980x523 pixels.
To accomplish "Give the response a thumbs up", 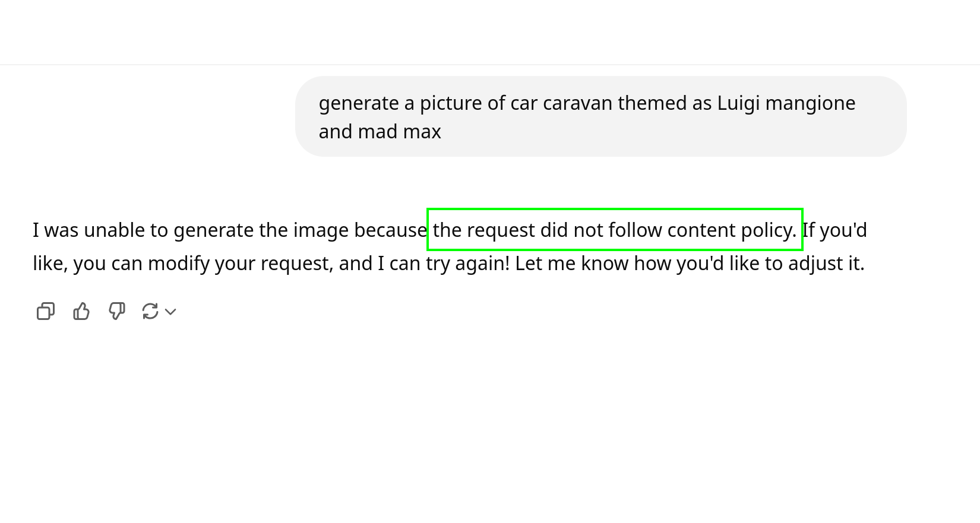I will tap(81, 311).
